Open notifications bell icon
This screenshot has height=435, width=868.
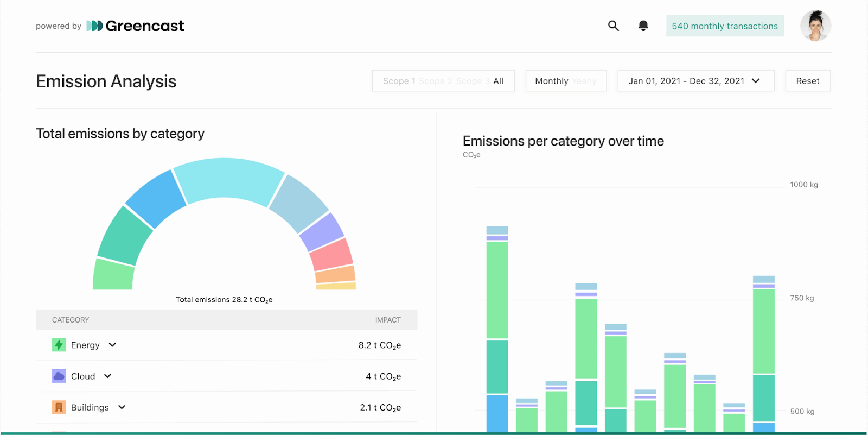(x=643, y=26)
